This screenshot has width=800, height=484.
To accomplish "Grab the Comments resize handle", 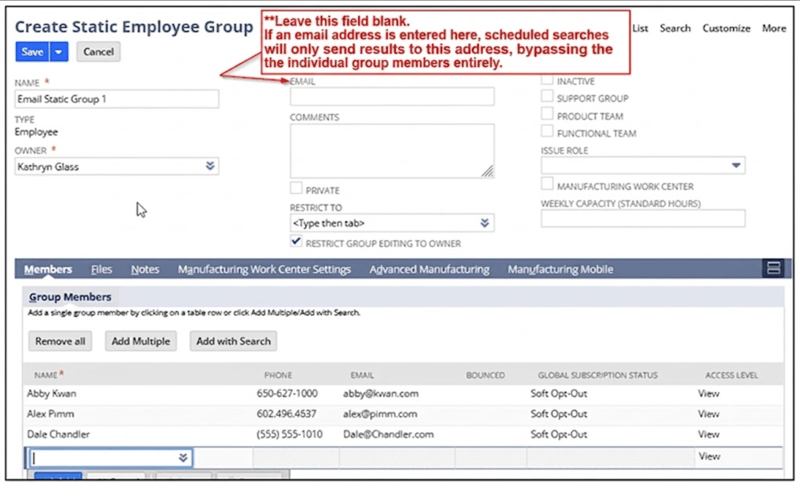I will (x=488, y=172).
